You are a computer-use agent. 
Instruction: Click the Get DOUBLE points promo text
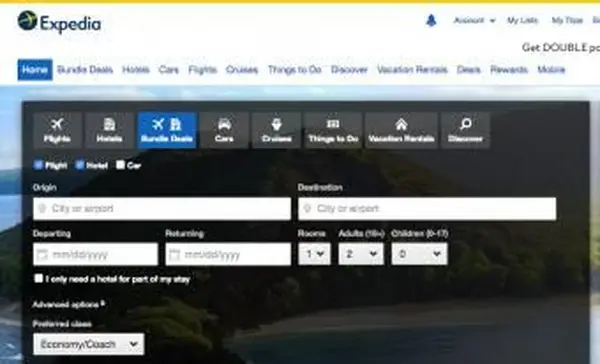click(x=561, y=47)
